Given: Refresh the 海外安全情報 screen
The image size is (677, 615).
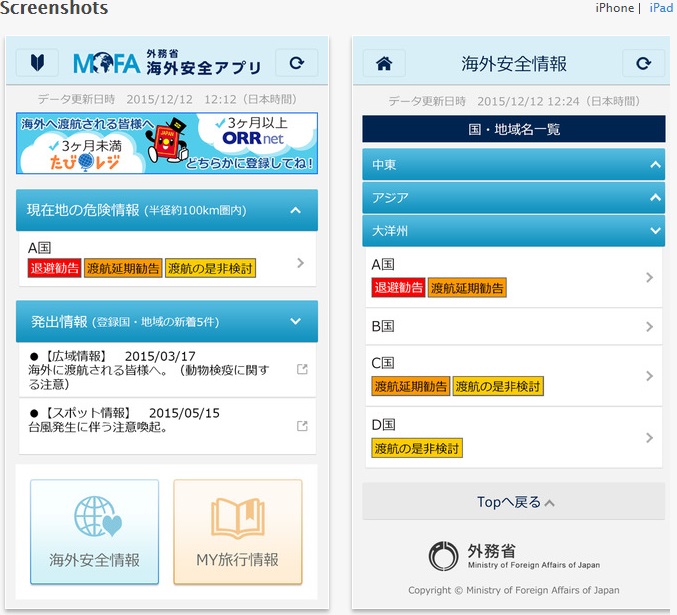Looking at the screenshot, I should click(x=643, y=63).
